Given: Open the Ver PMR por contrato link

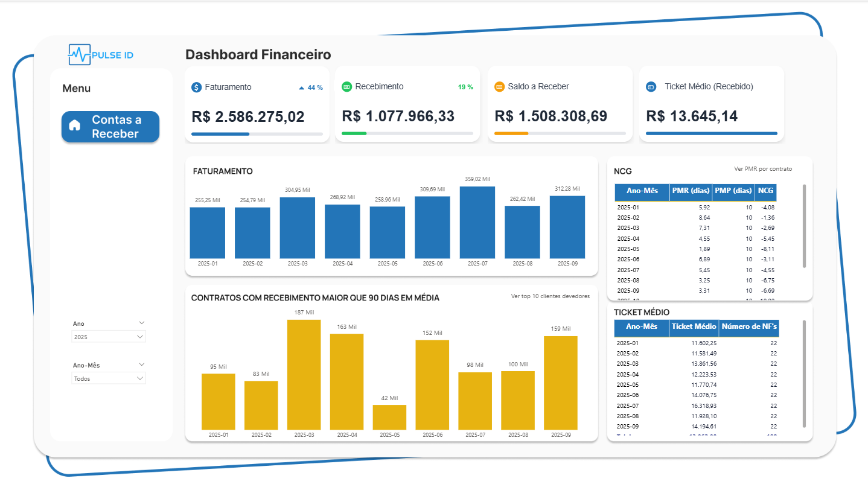Looking at the screenshot, I should click(x=764, y=170).
